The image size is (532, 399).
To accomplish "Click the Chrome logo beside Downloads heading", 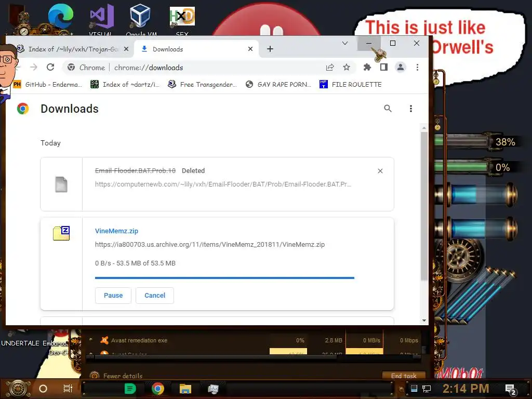I will 23,109.
